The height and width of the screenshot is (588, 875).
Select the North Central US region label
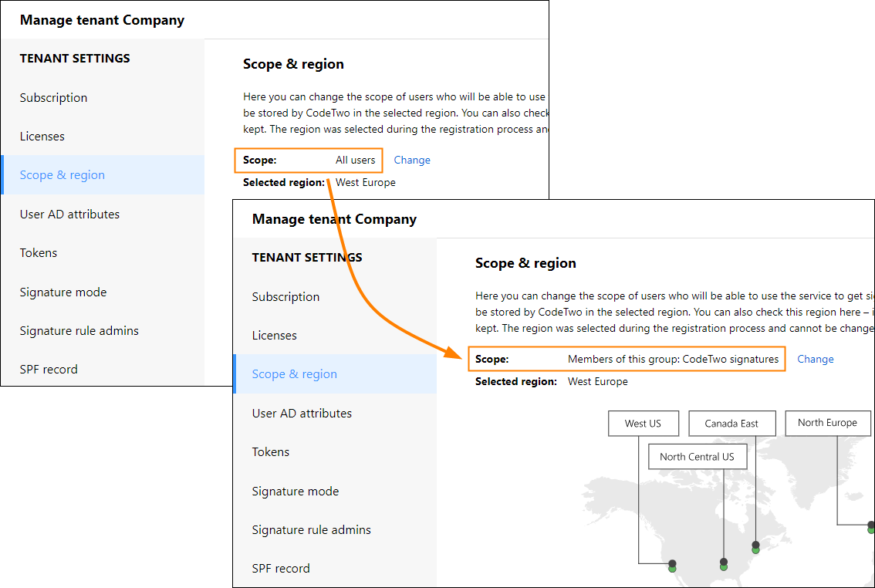[697, 457]
